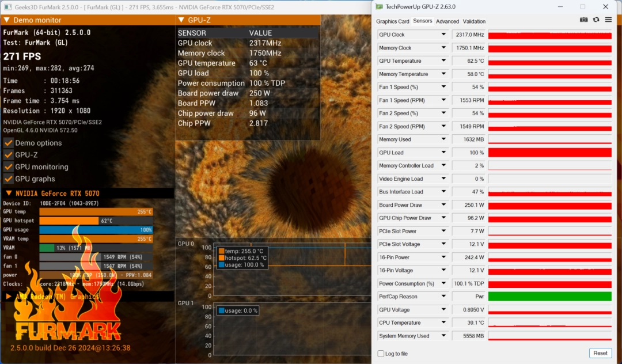Click the GPU-Z refresh sensors icon
Screen dimensions: 622x364
(596, 19)
